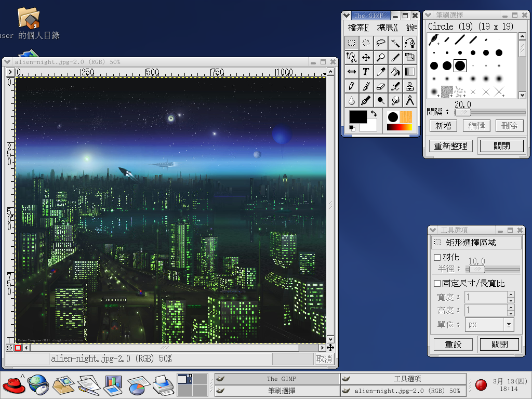This screenshot has width=532, height=399.
Task: Select the Bucket Fill tool
Action: (x=395, y=72)
